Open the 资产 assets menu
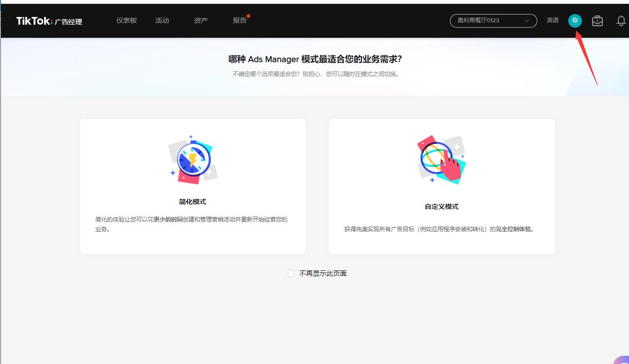This screenshot has width=629, height=364. (x=201, y=20)
